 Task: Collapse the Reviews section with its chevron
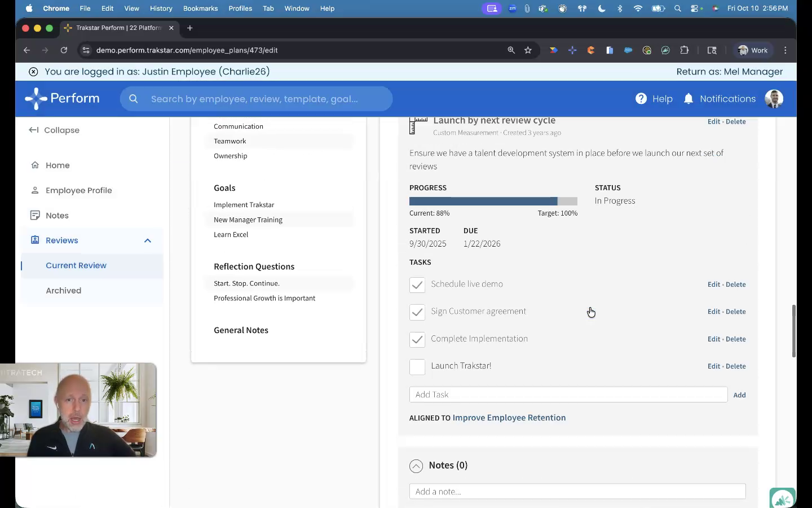pos(148,240)
